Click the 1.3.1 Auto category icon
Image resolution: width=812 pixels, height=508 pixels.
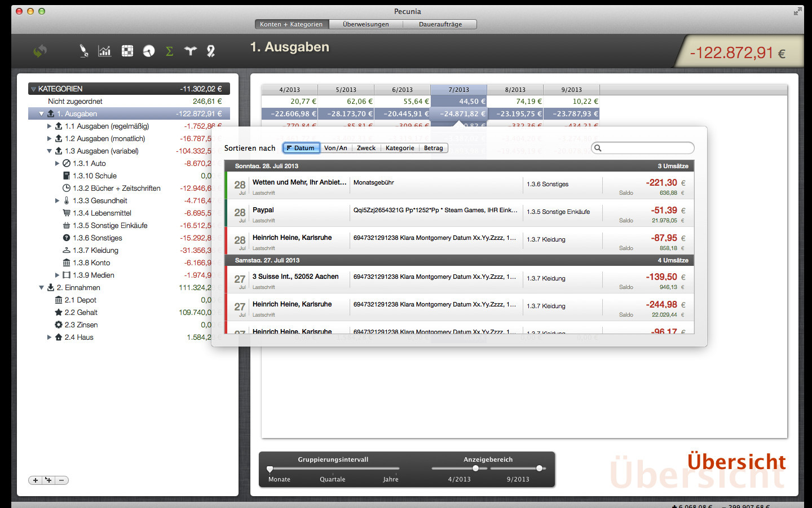coord(67,163)
